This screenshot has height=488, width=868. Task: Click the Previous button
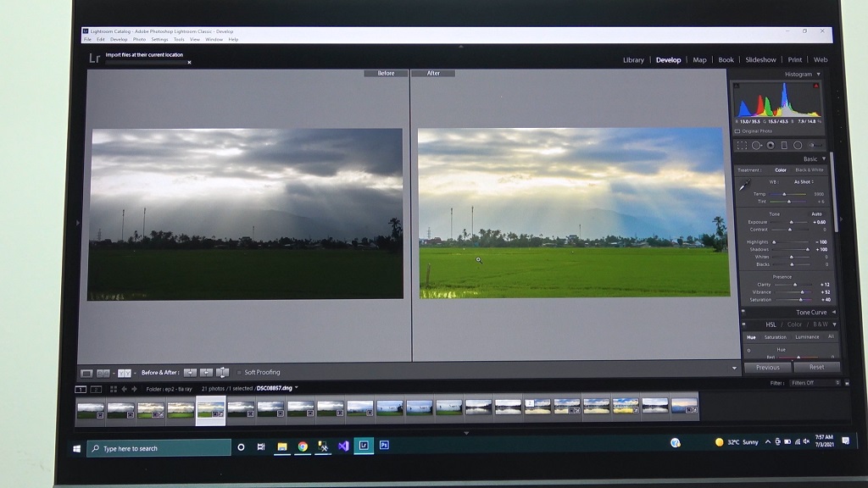768,368
